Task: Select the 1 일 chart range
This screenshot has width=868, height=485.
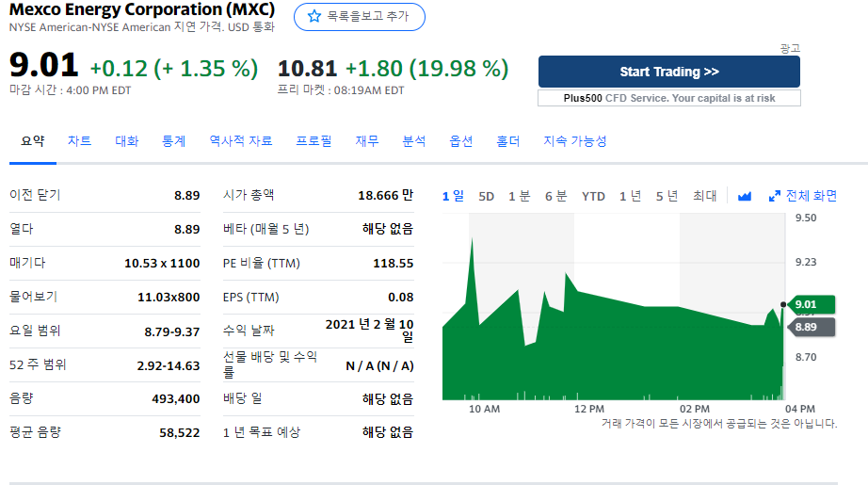Action: coord(453,196)
